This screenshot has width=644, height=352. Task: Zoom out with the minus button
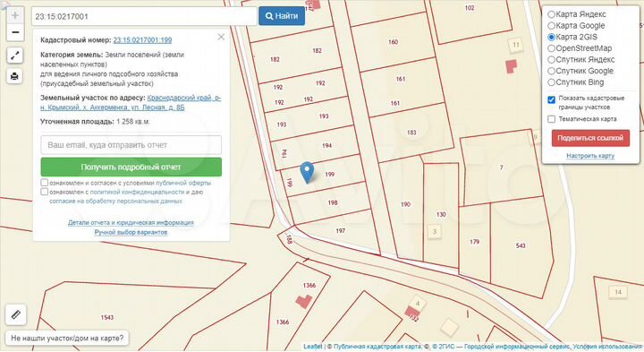[15, 32]
